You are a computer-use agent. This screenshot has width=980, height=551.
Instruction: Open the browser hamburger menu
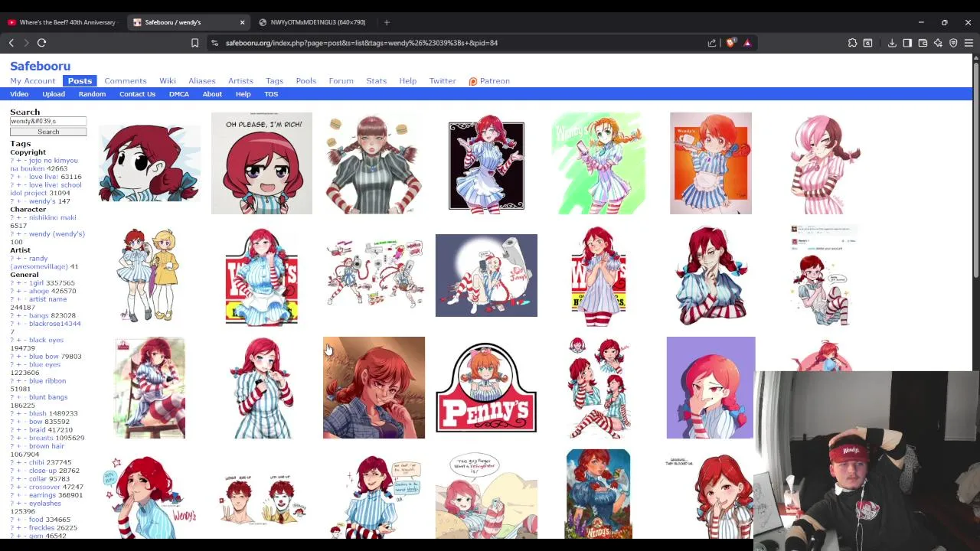point(969,43)
